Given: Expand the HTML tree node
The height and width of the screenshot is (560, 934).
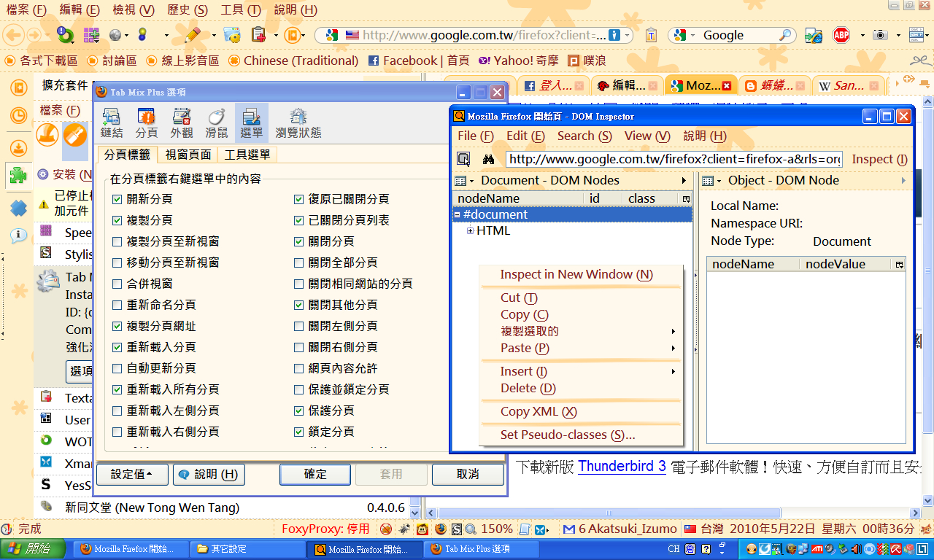Looking at the screenshot, I should coord(471,231).
